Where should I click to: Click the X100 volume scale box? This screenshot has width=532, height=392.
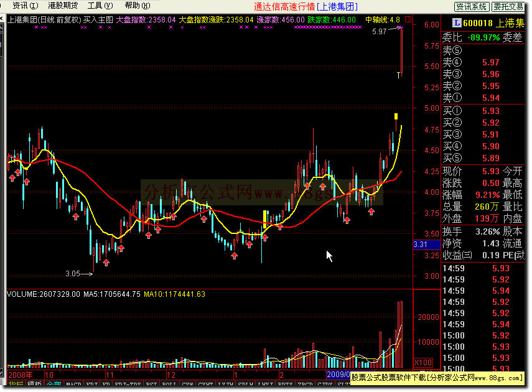pyautogui.click(x=422, y=363)
